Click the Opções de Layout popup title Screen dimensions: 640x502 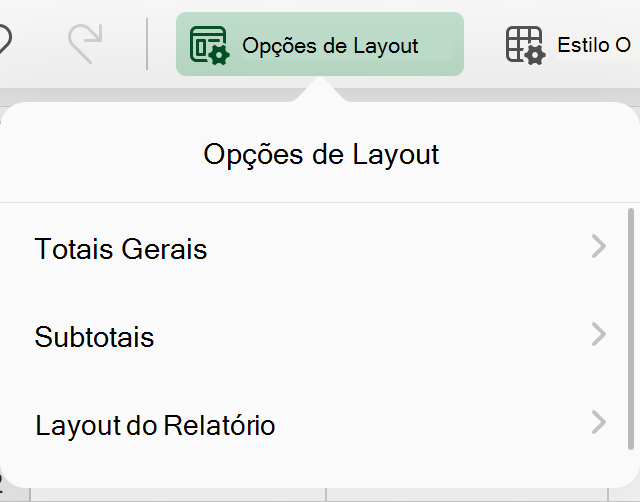[321, 155]
